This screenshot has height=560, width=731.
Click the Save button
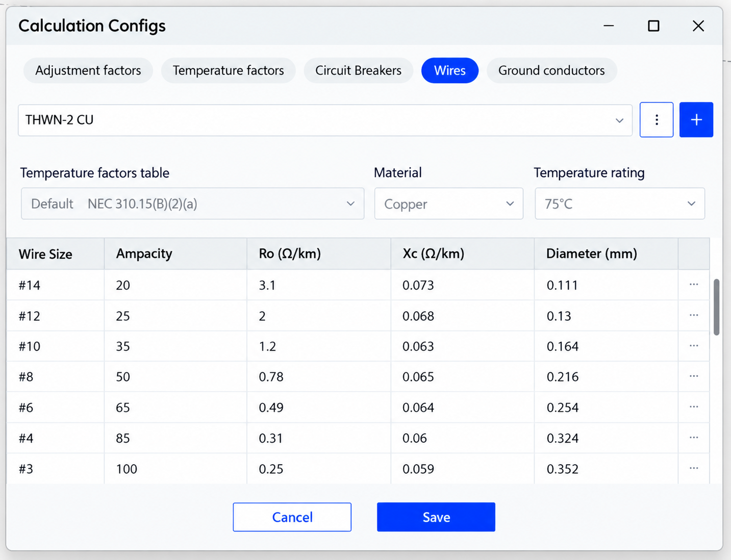click(436, 517)
